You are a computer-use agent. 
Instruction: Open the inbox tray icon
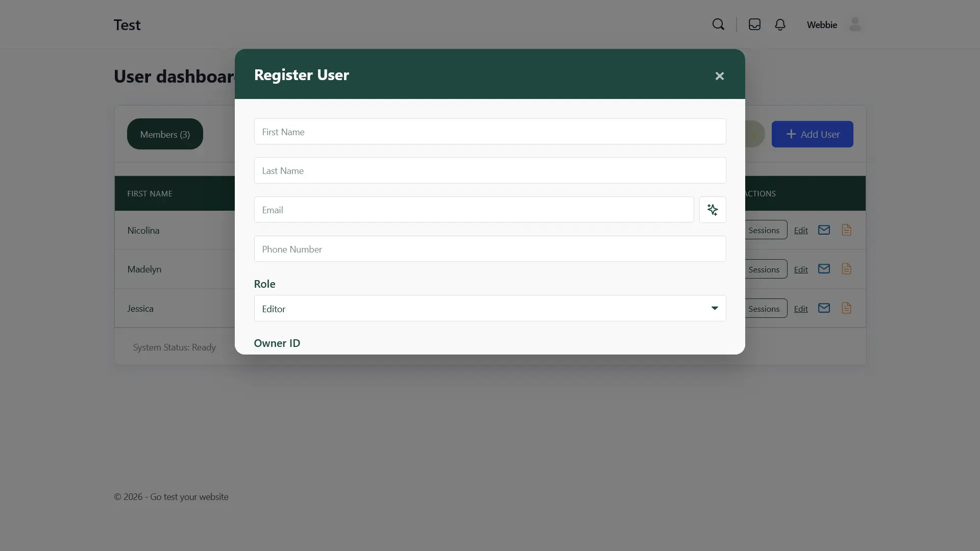click(x=754, y=24)
